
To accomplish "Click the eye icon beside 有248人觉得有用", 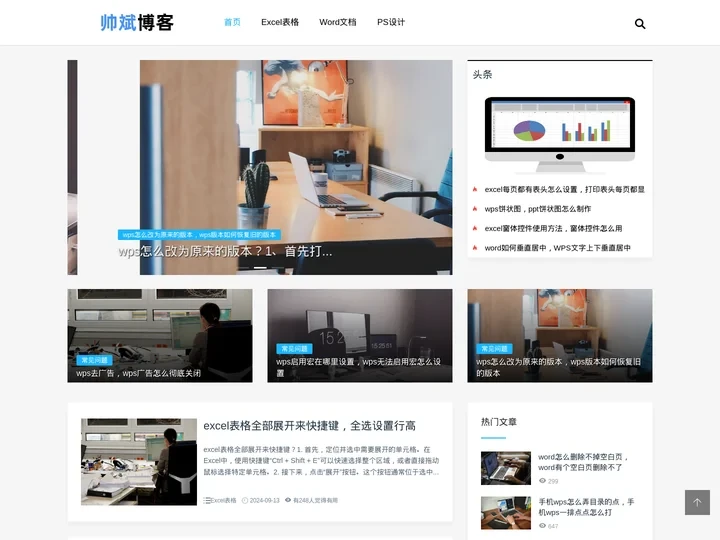I will coord(288,500).
